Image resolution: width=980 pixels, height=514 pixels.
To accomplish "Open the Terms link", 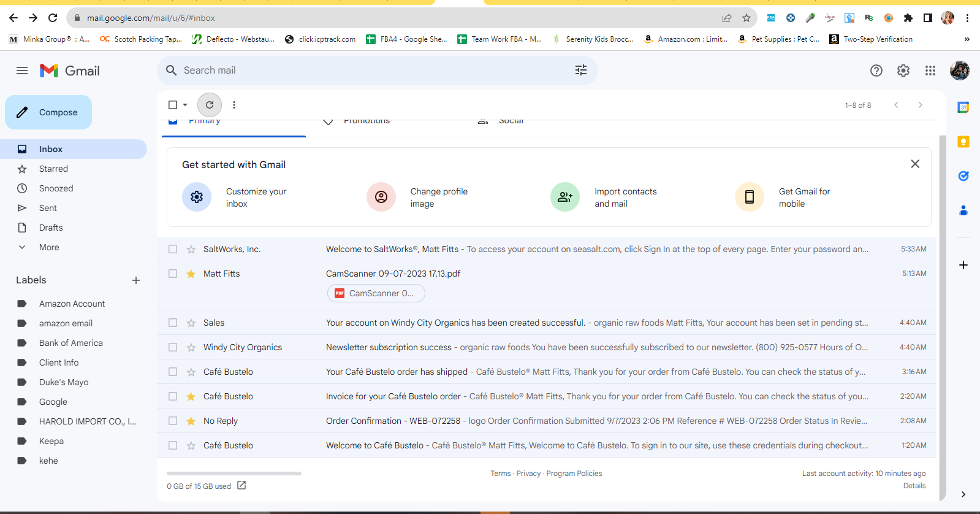I will click(500, 474).
